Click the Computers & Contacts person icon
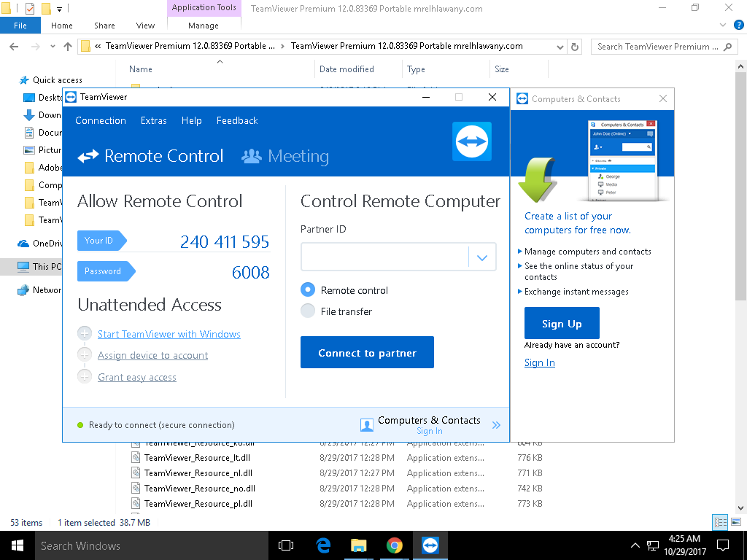 [367, 425]
